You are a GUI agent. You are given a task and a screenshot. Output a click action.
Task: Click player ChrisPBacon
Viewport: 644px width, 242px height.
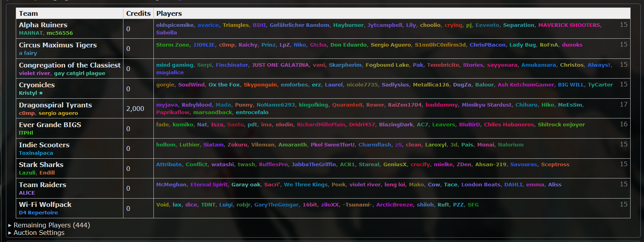point(487,45)
